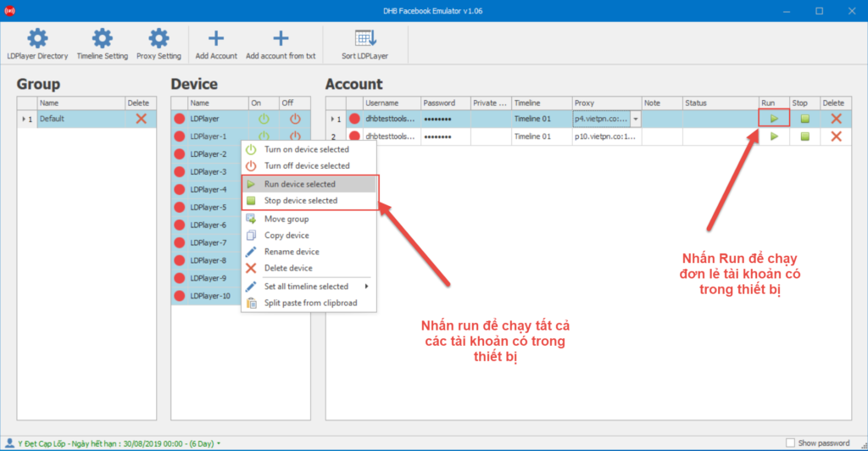Run the second account with p10 proxy
Screen dimensions: 868x451
point(774,136)
